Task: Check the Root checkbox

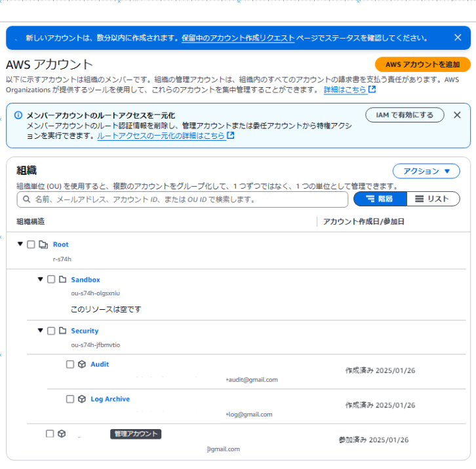Action: [x=31, y=244]
